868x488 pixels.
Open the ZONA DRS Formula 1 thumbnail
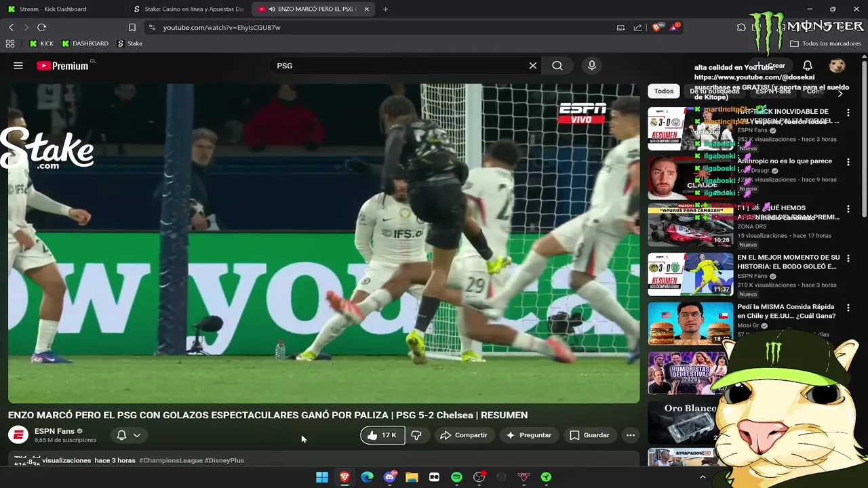pyautogui.click(x=690, y=226)
